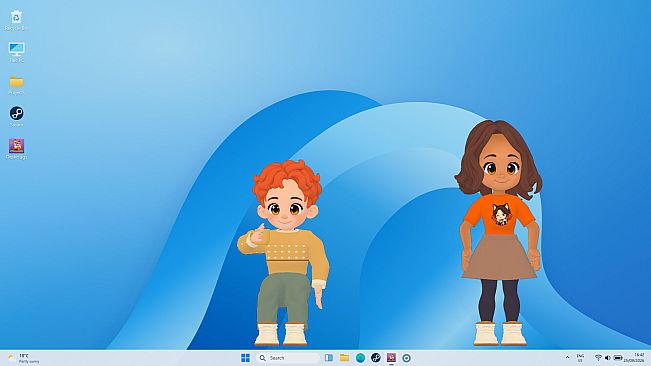Open Steam from the taskbar
The image size is (651, 366).
376,358
